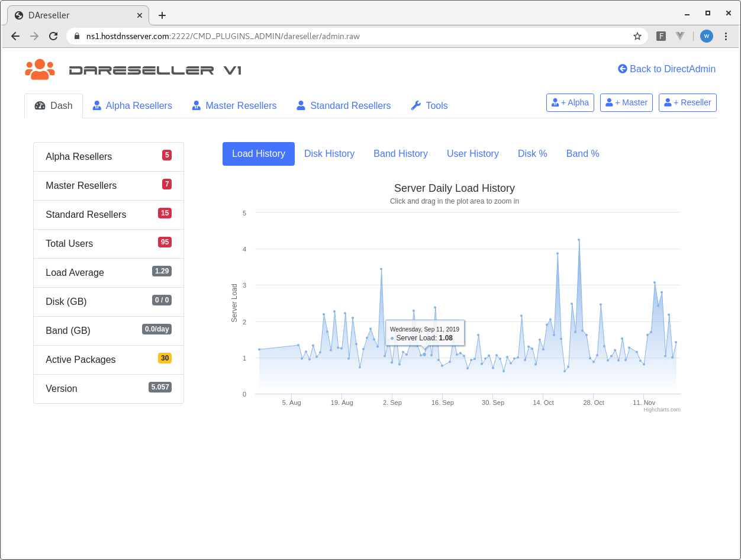Select the Standard Resellers tab
This screenshot has width=741, height=560.
coord(343,106)
